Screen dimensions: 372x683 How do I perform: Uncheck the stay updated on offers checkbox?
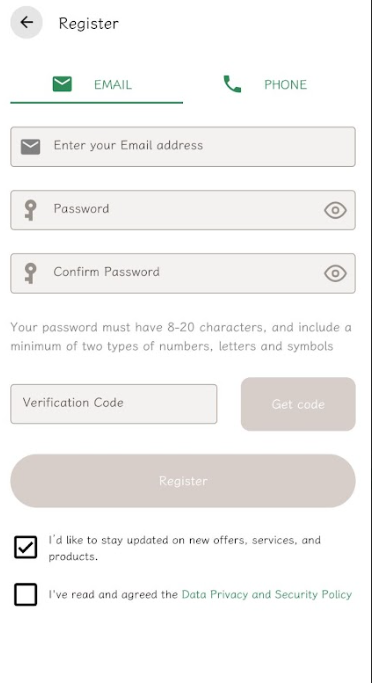click(26, 547)
